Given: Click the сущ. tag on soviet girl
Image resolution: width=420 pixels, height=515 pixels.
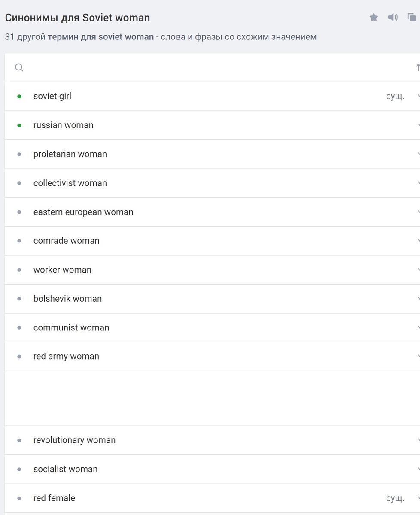Looking at the screenshot, I should [395, 97].
